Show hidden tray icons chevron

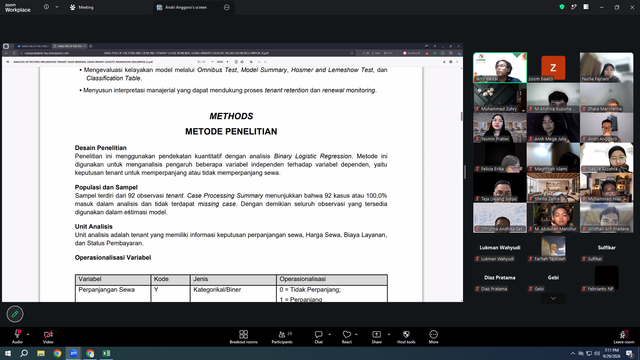(x=573, y=353)
